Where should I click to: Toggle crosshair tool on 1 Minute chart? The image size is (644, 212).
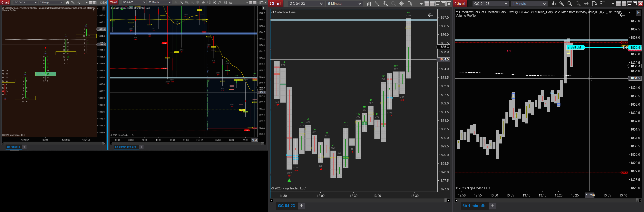[586, 4]
